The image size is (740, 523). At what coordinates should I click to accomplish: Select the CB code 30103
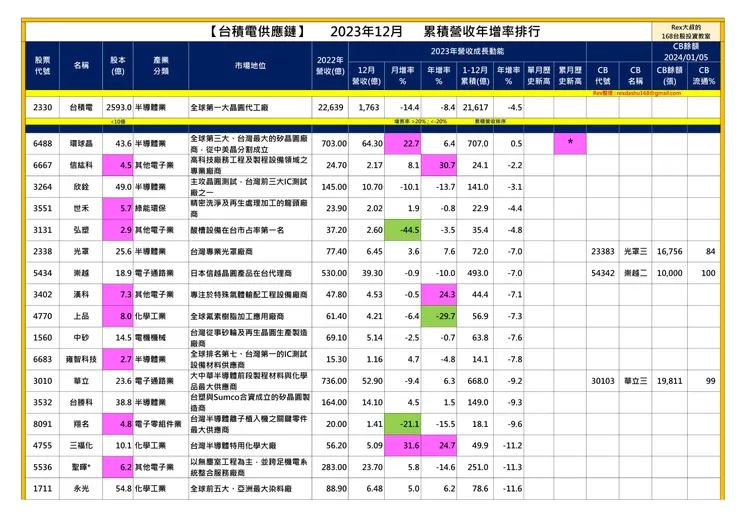pyautogui.click(x=603, y=381)
